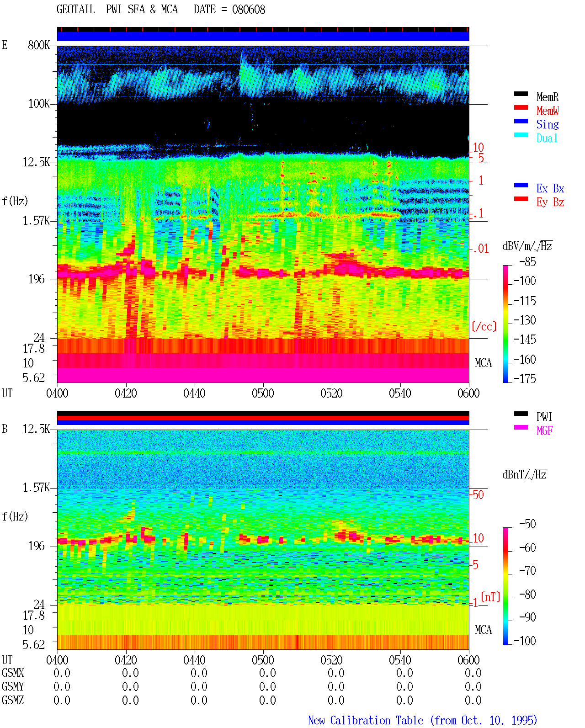The width and height of the screenshot is (585, 728).
Task: Click the blue Sing legend swatch
Action: (521, 121)
